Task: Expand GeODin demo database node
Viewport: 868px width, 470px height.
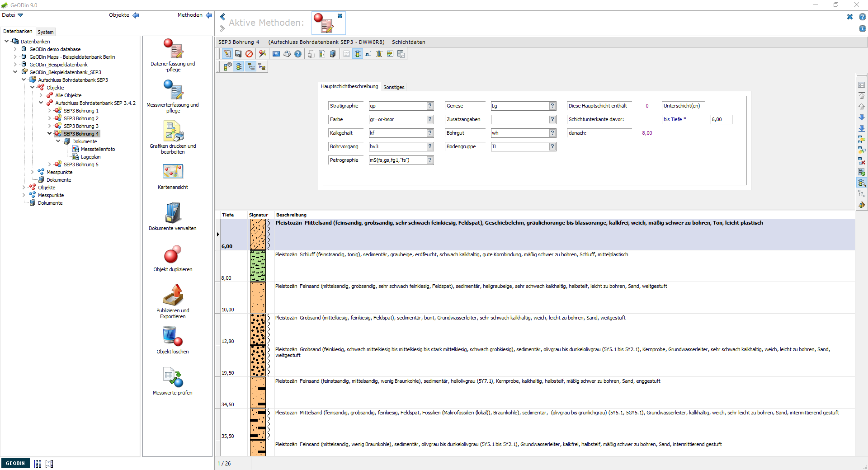Action: [x=15, y=49]
